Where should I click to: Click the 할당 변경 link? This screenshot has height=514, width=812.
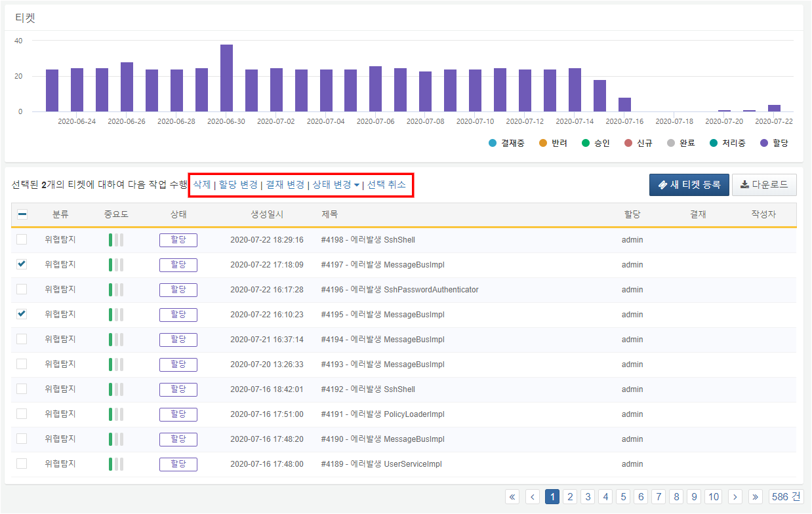(238, 185)
